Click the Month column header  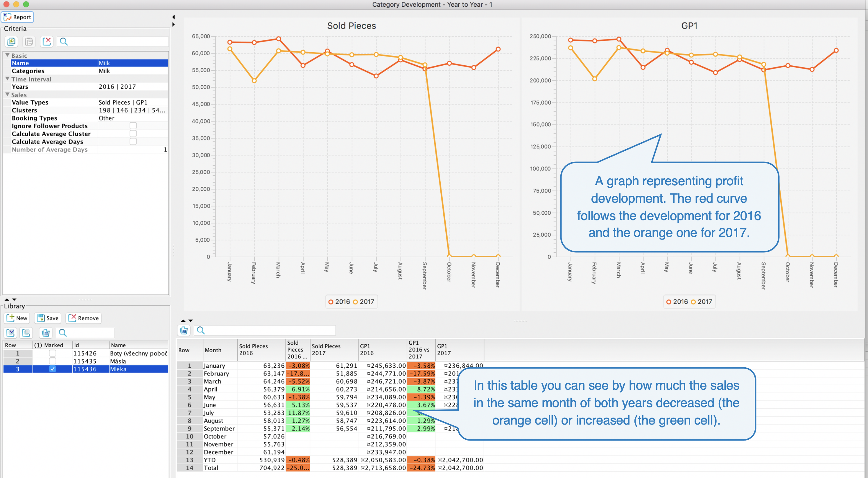point(220,350)
